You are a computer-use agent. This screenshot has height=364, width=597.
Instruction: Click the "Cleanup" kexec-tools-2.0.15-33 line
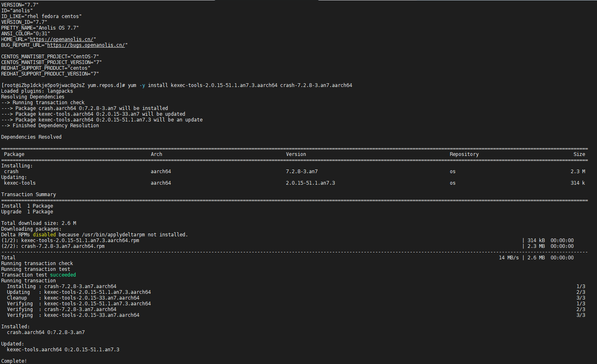73,298
